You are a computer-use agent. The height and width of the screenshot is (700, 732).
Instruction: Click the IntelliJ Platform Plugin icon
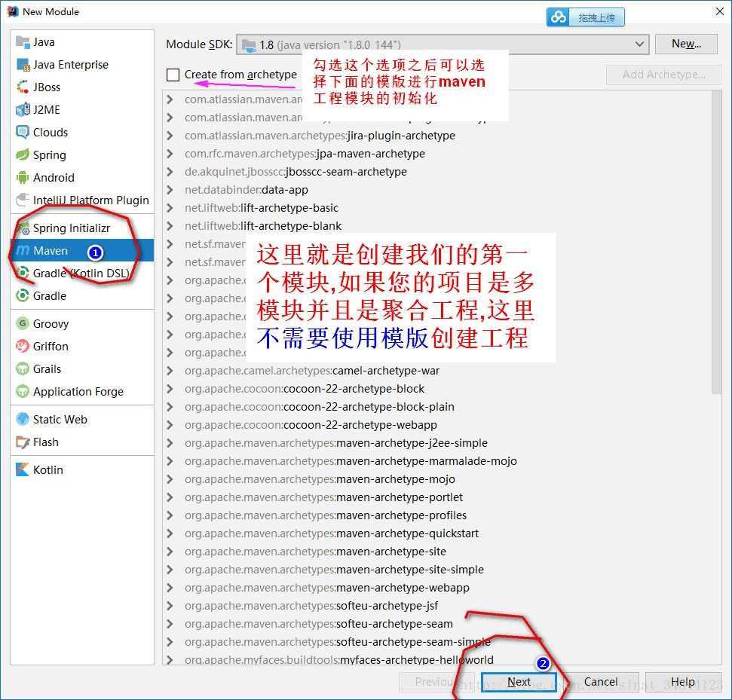23,200
